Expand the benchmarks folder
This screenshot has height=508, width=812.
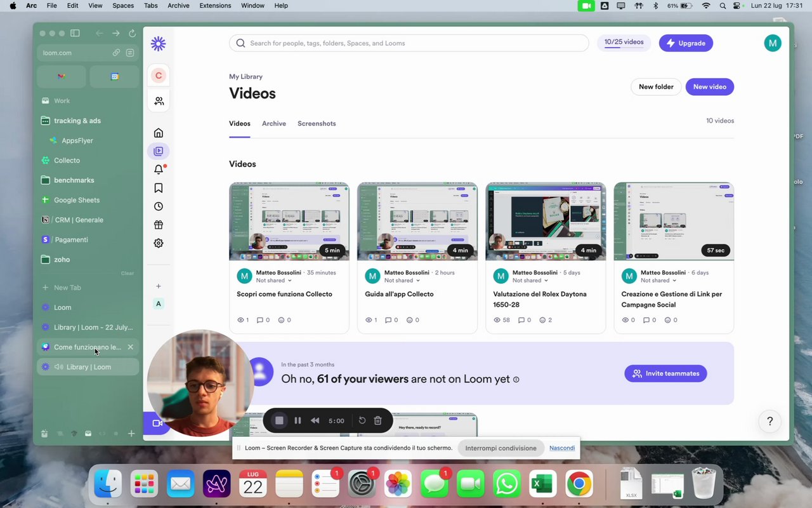point(88,180)
